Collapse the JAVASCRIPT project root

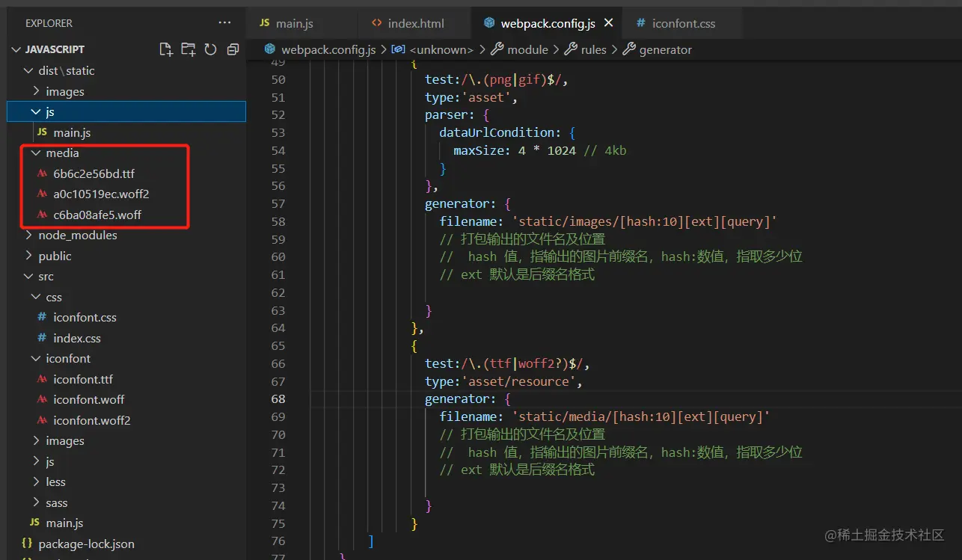(55, 49)
